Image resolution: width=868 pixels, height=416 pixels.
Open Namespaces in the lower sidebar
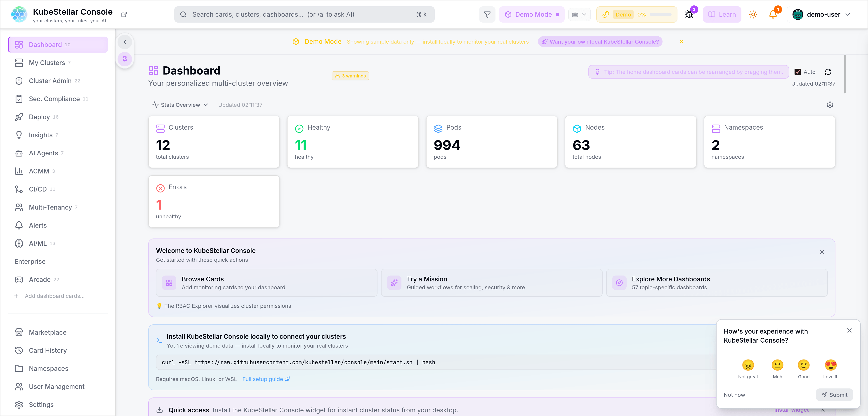coord(58,369)
